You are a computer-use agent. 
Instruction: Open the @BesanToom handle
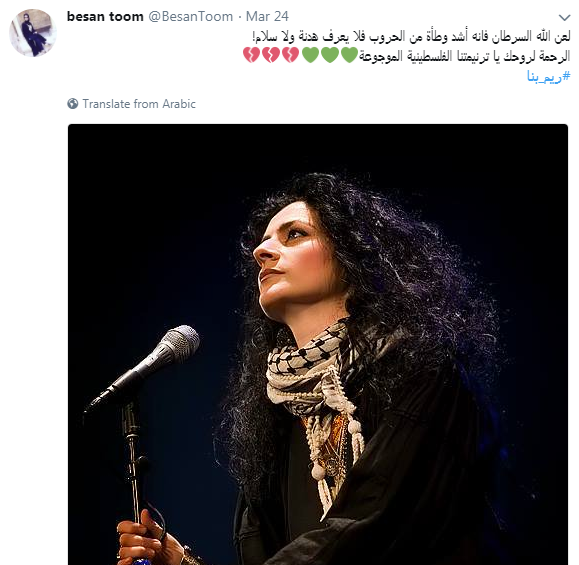[x=191, y=17]
